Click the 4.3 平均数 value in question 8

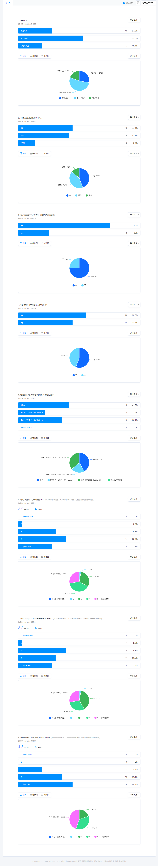[x=21, y=747]
